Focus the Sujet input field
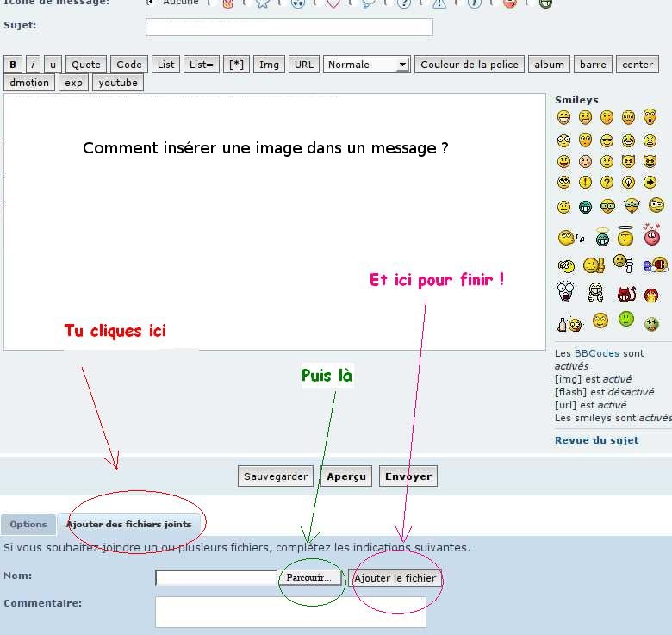This screenshot has width=672, height=635. coord(289,27)
